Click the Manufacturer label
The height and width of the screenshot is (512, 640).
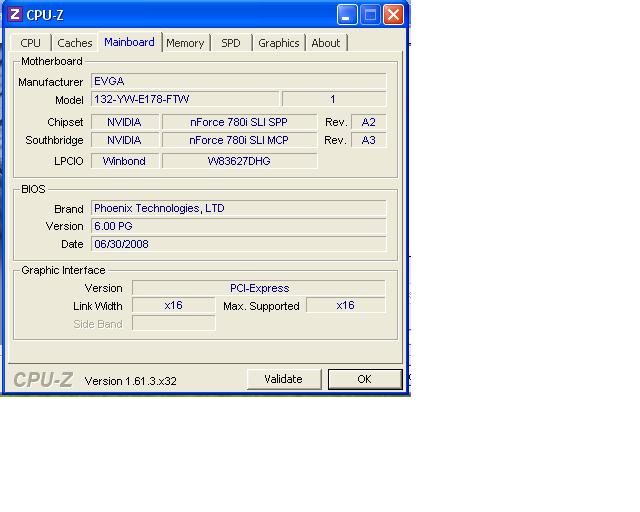coord(51,82)
